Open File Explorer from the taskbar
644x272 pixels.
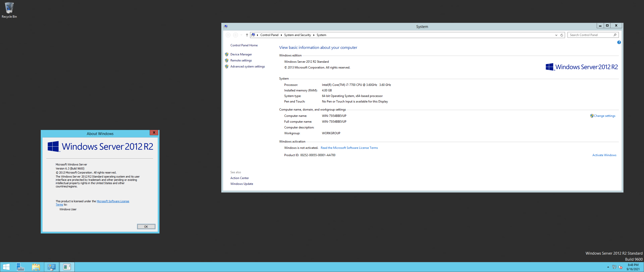click(36, 267)
